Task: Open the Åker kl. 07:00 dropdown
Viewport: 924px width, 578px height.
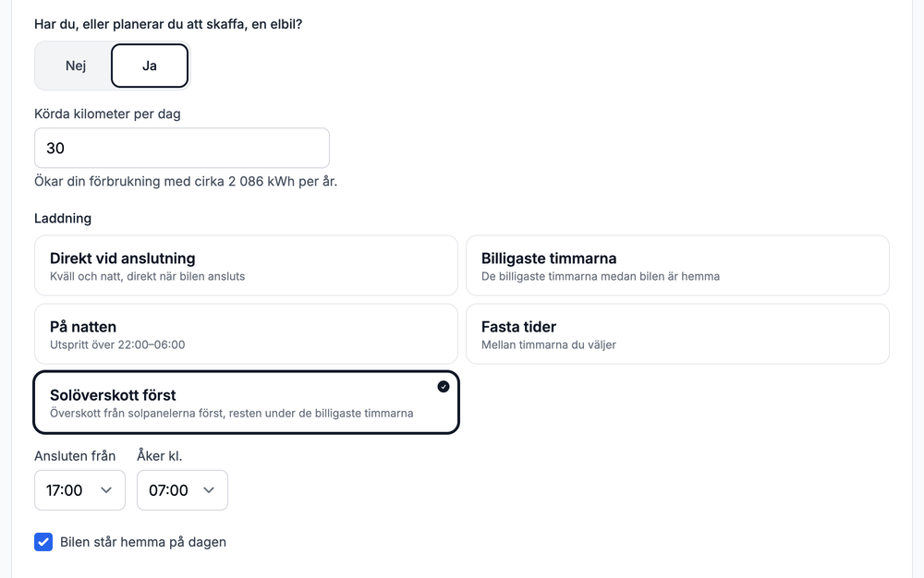Action: (x=182, y=489)
